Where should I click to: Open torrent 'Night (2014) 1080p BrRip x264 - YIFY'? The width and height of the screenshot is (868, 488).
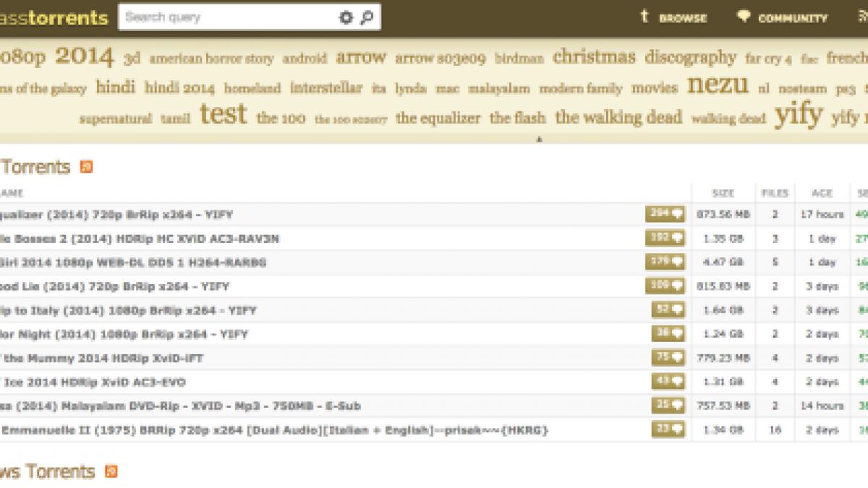pos(124,335)
